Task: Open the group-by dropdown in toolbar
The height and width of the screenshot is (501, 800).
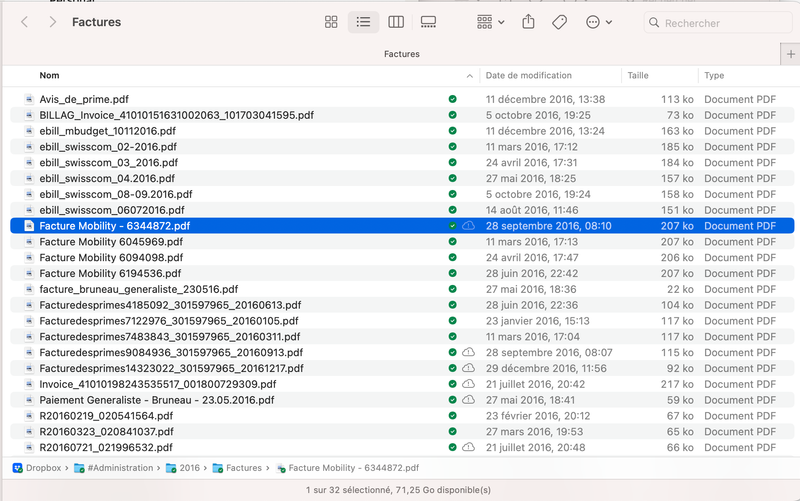Action: click(491, 22)
